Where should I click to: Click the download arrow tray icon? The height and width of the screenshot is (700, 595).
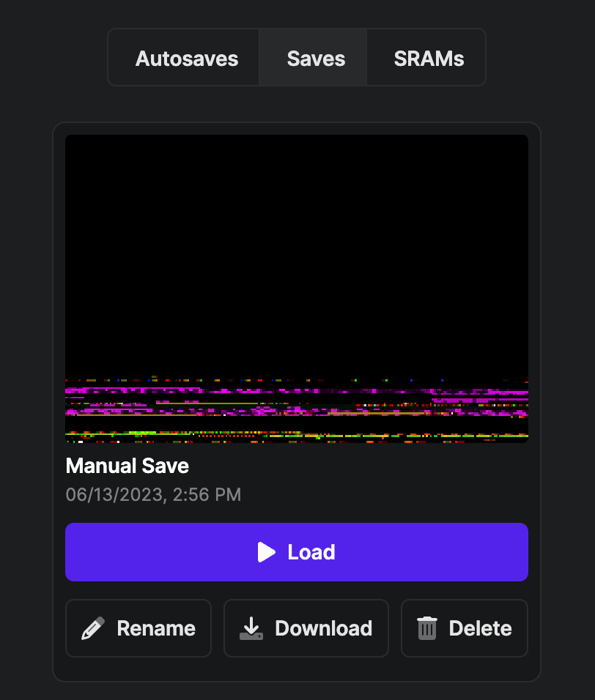pos(251,628)
